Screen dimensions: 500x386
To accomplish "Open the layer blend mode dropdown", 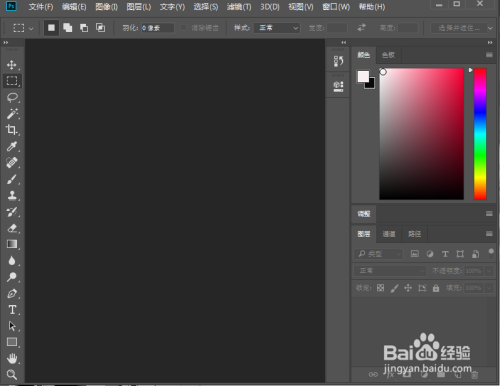I will point(390,271).
